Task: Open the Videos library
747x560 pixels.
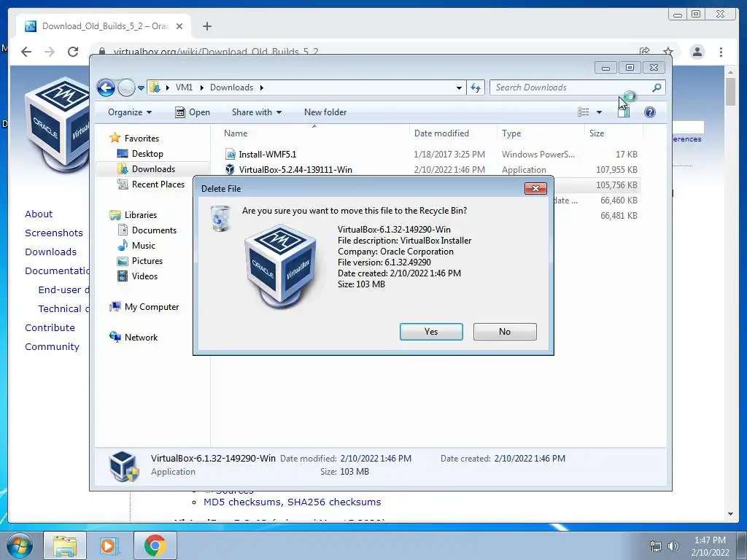Action: [144, 276]
